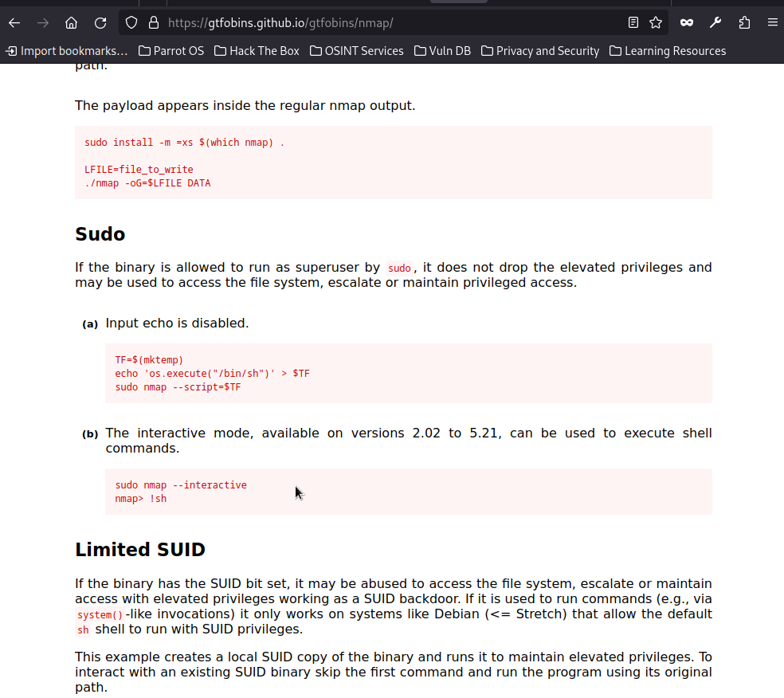The height and width of the screenshot is (698, 784).
Task: Open the Firefox home page
Action: pyautogui.click(x=72, y=23)
